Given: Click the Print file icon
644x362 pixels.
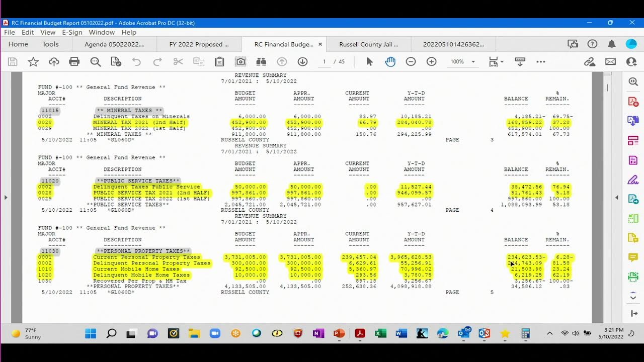Looking at the screenshot, I should (x=74, y=62).
